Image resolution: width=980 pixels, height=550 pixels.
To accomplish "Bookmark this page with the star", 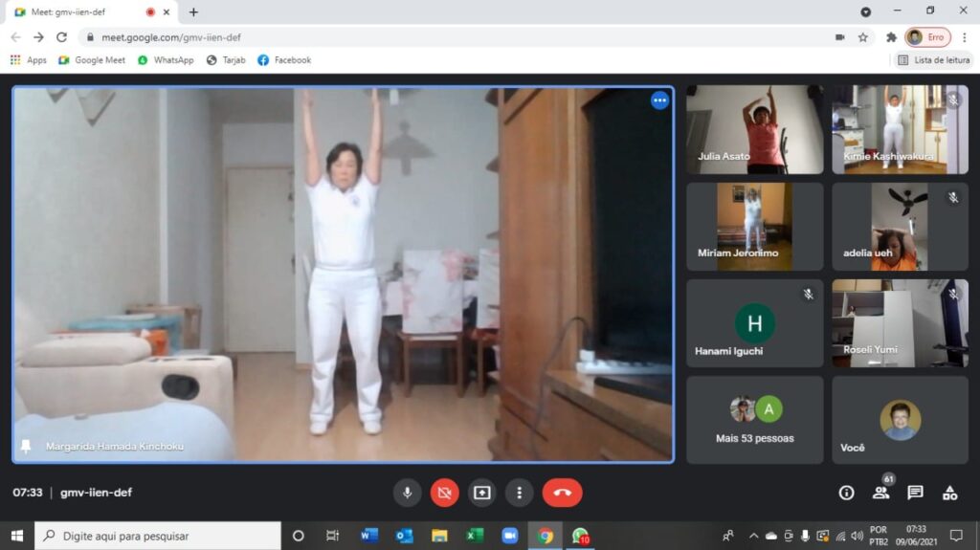I will coord(863,37).
